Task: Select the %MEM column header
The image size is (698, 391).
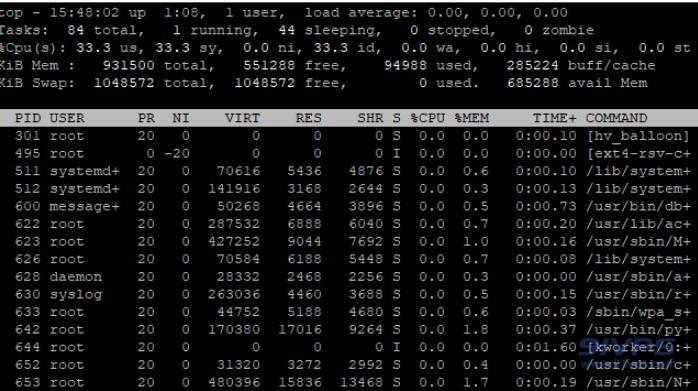Action: click(x=471, y=118)
